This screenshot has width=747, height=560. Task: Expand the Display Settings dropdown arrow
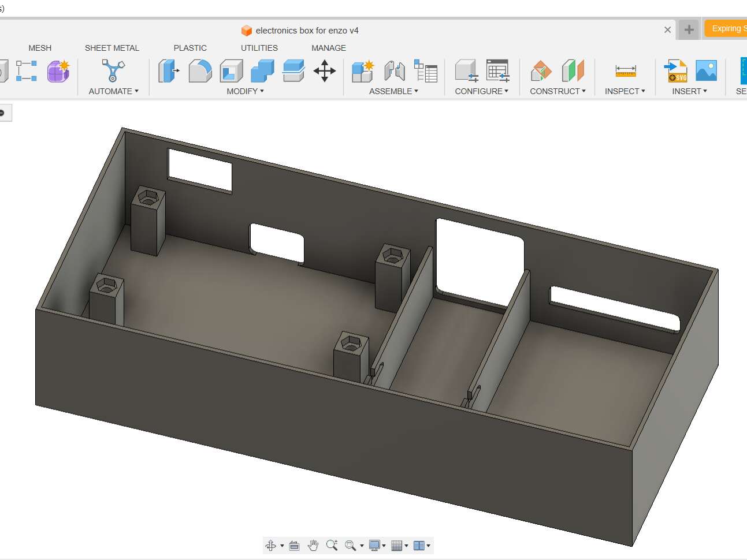click(x=384, y=546)
